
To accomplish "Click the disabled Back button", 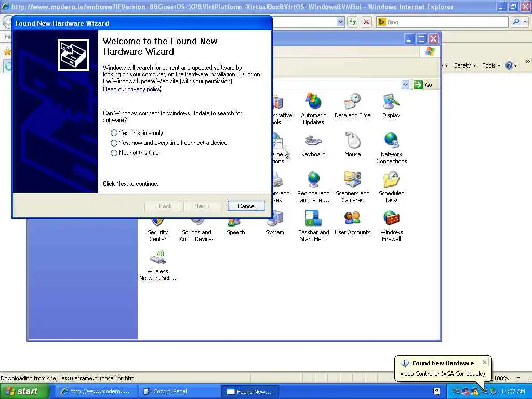I will point(163,206).
